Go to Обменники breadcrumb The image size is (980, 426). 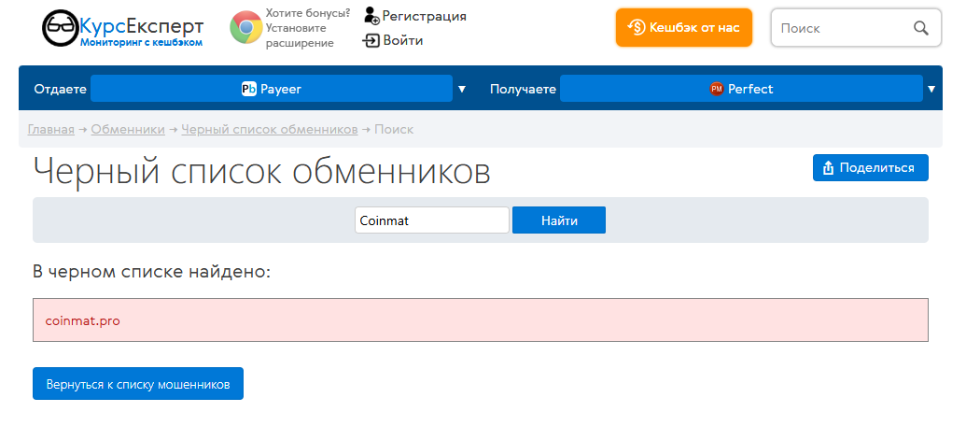[128, 130]
